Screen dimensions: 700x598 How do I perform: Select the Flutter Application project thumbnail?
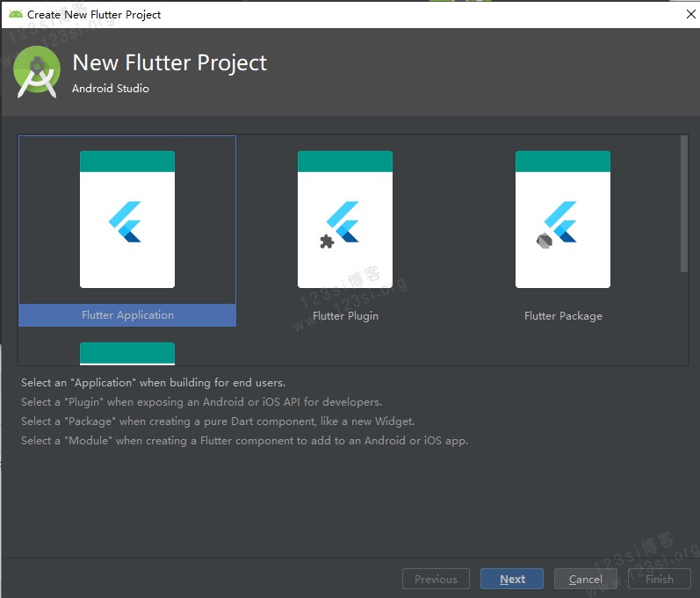pyautogui.click(x=127, y=220)
